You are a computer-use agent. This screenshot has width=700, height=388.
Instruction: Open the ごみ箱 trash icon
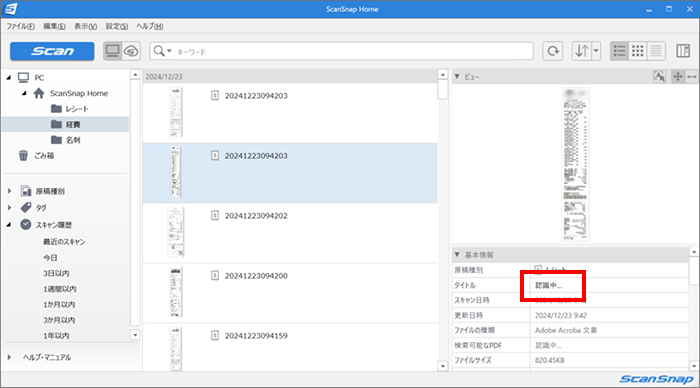click(x=23, y=155)
